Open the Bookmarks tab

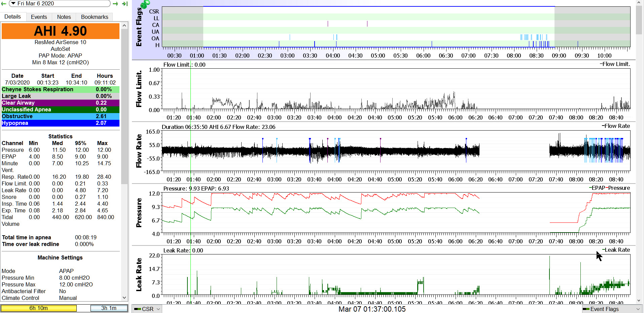(x=95, y=17)
